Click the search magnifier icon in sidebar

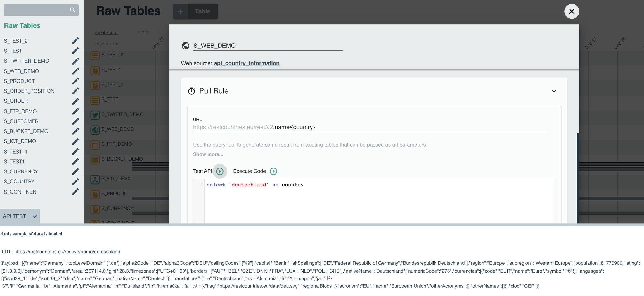[72, 10]
